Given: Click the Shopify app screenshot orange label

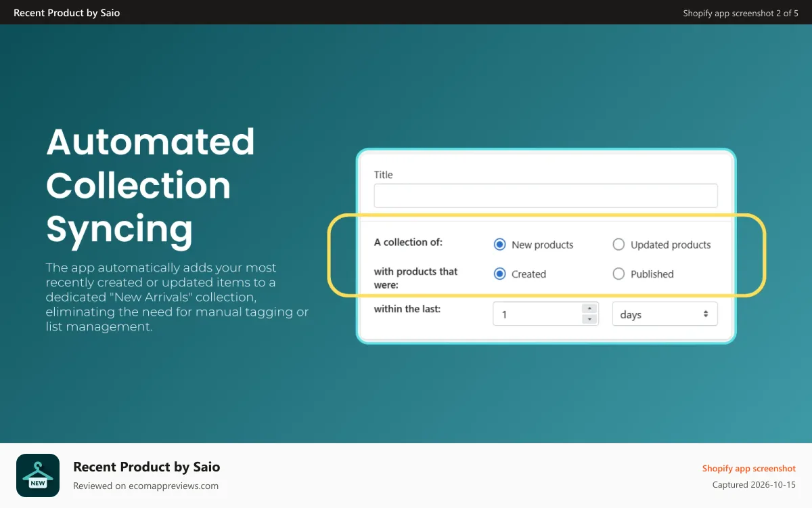Looking at the screenshot, I should (748, 468).
